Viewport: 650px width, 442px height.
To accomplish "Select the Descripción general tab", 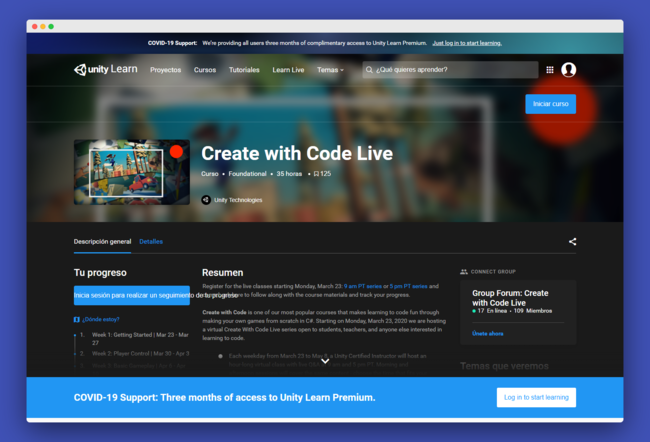I will [102, 242].
